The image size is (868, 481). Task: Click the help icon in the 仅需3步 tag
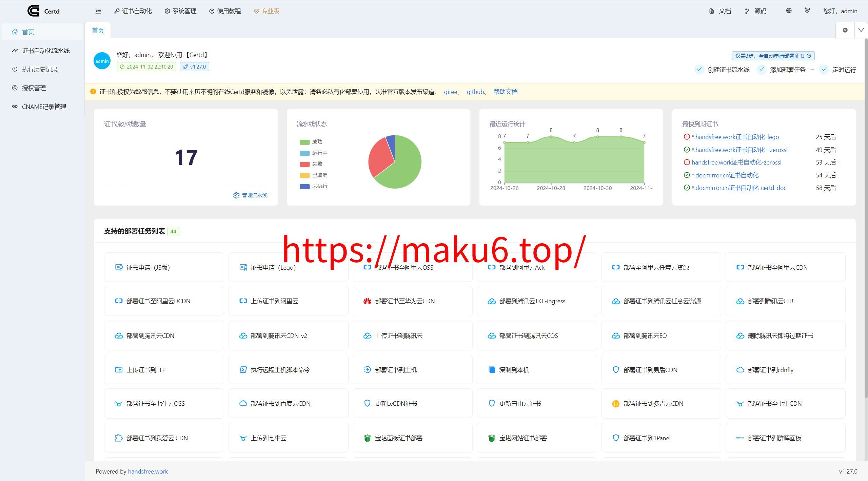pos(809,56)
